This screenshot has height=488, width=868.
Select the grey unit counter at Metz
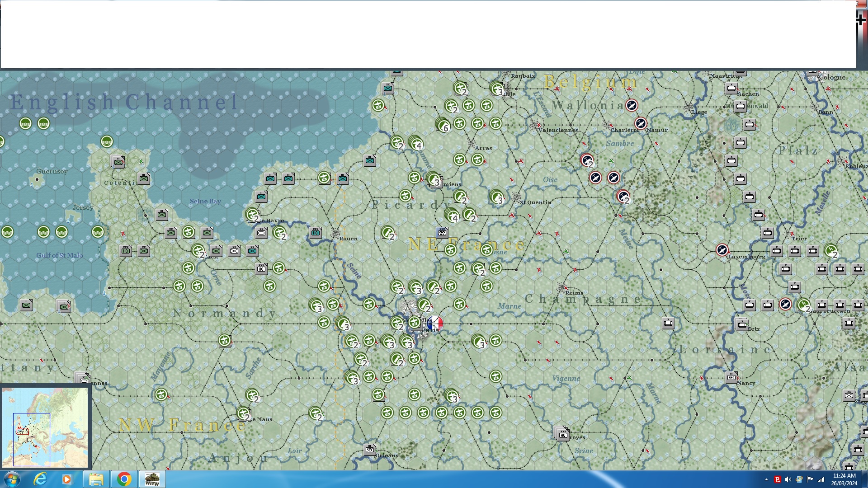pos(742,324)
